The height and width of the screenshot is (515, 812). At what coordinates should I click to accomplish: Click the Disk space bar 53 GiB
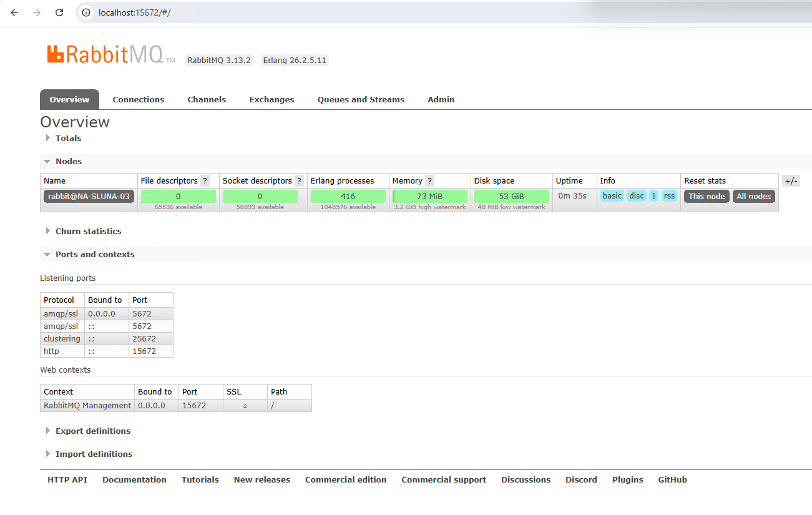coord(512,196)
